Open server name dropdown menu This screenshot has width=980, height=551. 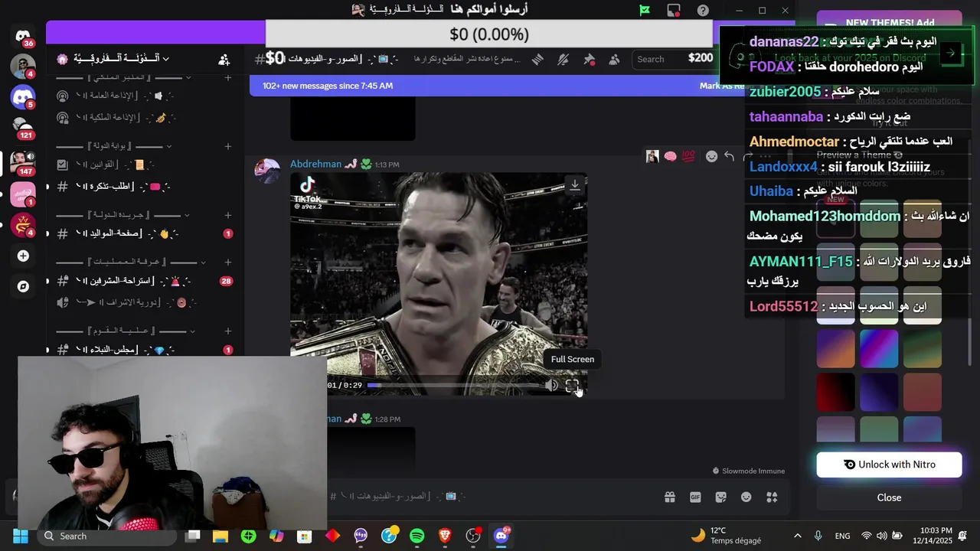tap(122, 59)
